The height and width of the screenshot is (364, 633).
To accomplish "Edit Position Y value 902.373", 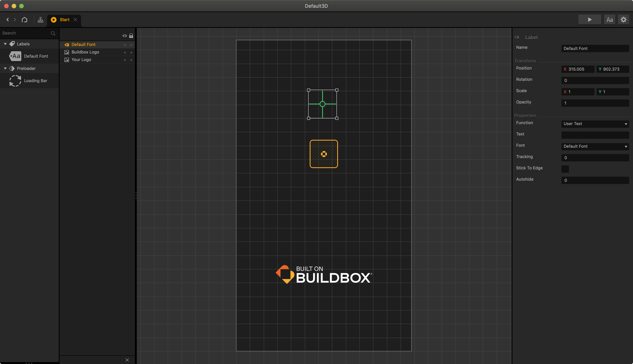I will tap(612, 69).
